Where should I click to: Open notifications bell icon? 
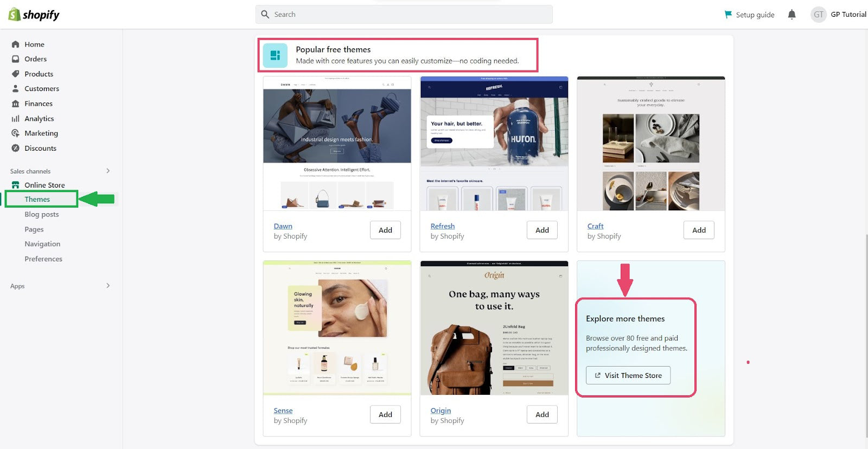(792, 15)
